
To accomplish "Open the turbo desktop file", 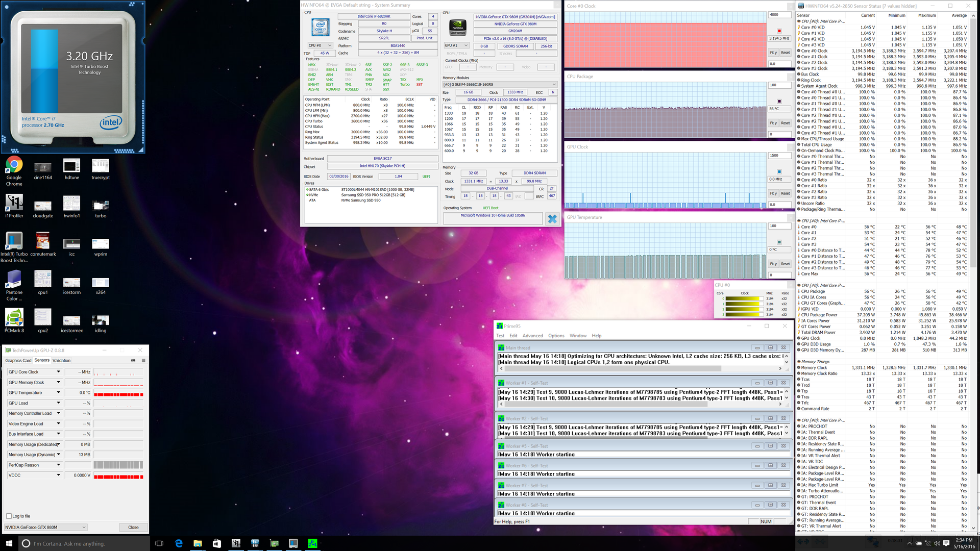I will (x=101, y=208).
